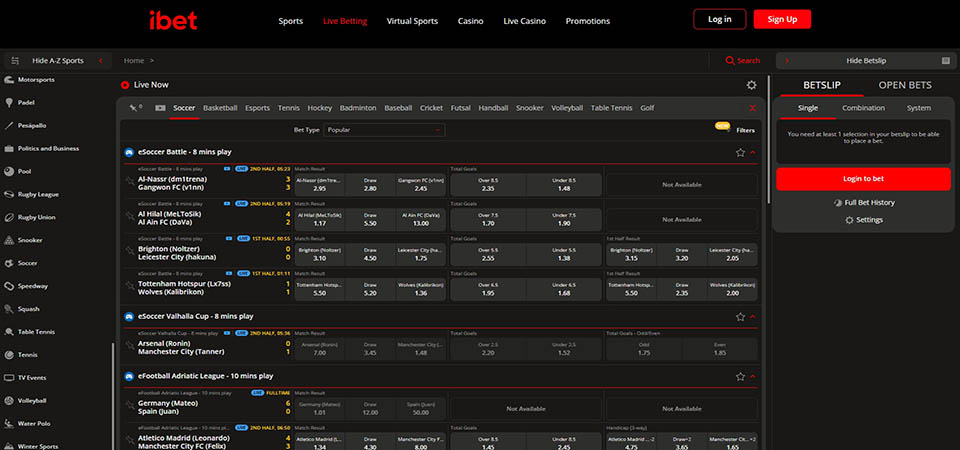Collapse sidebar with Hide A-Z Sports arrow
This screenshot has height=450, width=960.
[x=100, y=61]
